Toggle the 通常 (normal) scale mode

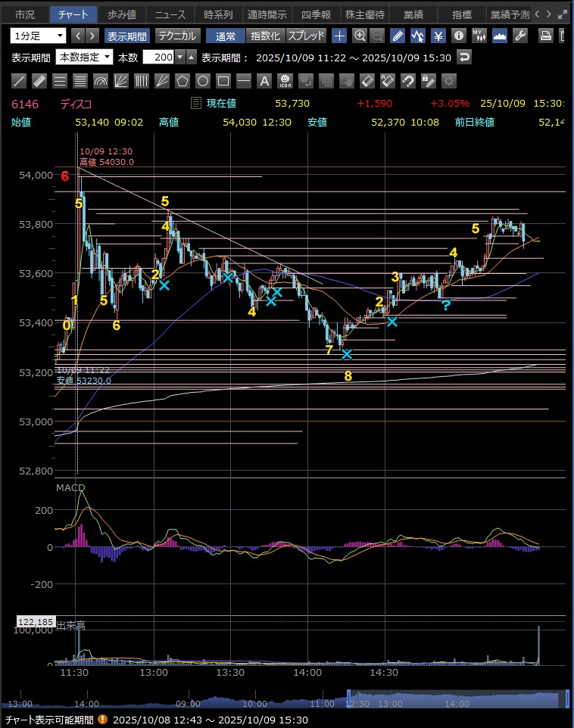tap(225, 36)
